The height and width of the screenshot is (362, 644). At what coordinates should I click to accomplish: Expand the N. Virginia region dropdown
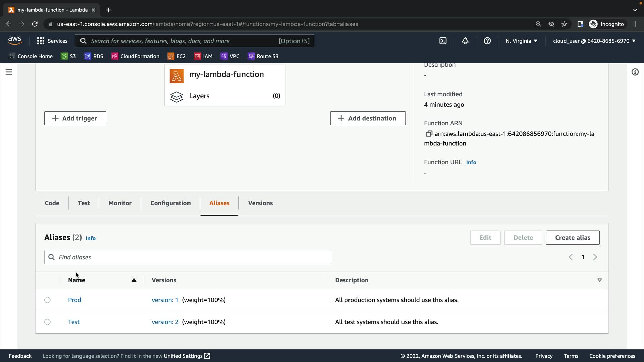pos(522,41)
